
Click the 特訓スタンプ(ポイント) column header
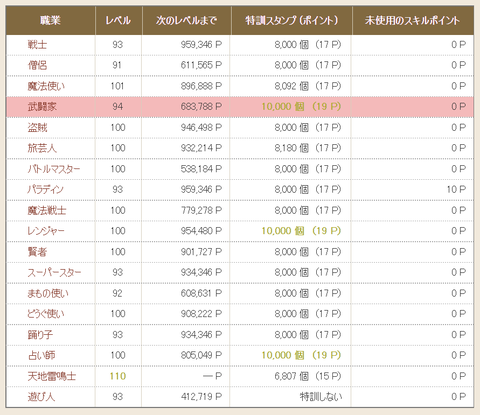[x=292, y=20]
